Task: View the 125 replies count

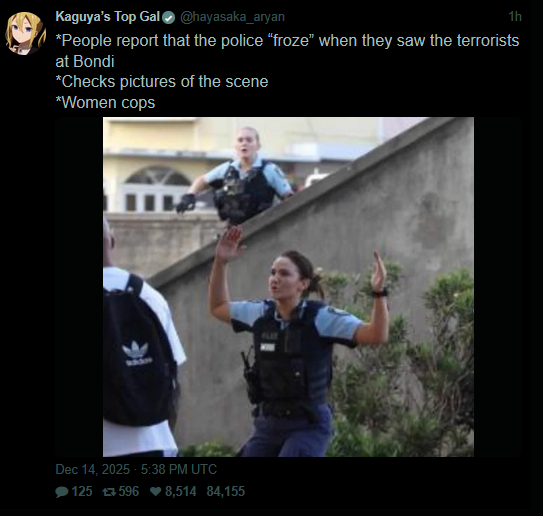Action: pyautogui.click(x=82, y=492)
